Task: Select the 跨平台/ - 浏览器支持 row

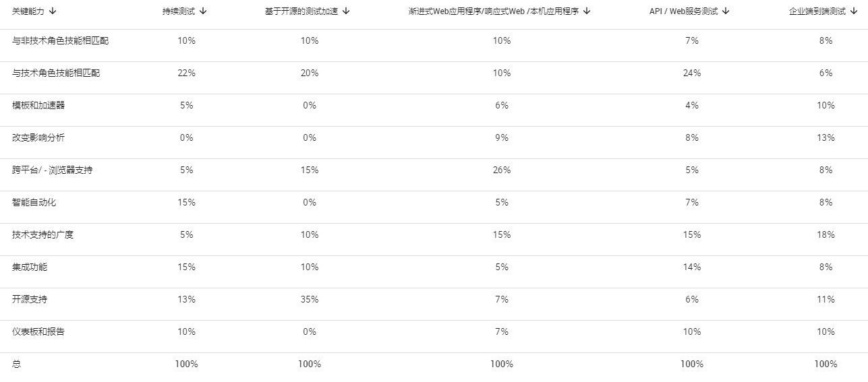Action: coord(434,170)
